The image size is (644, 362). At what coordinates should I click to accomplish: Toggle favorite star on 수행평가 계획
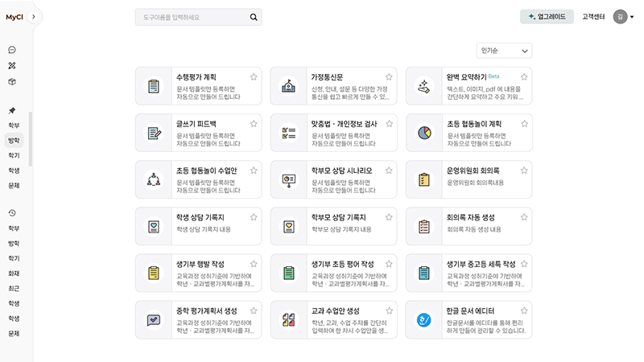click(254, 77)
